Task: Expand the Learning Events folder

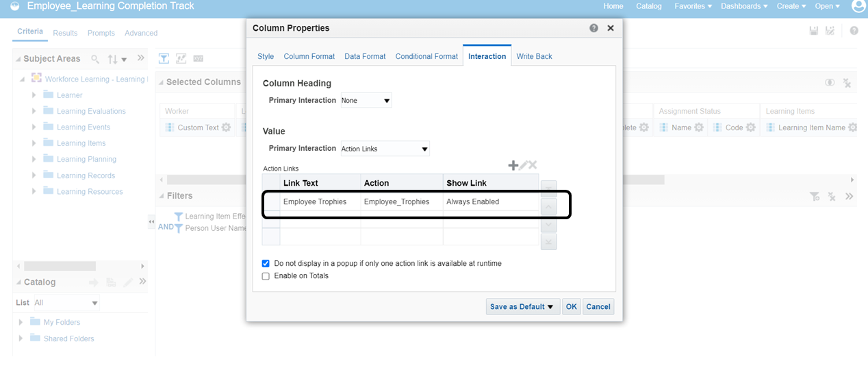Action: coord(34,127)
